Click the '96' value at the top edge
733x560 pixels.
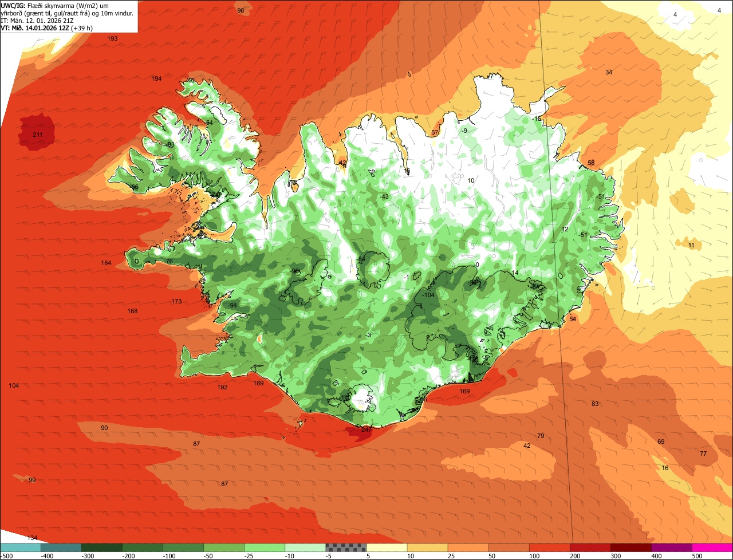coord(241,10)
